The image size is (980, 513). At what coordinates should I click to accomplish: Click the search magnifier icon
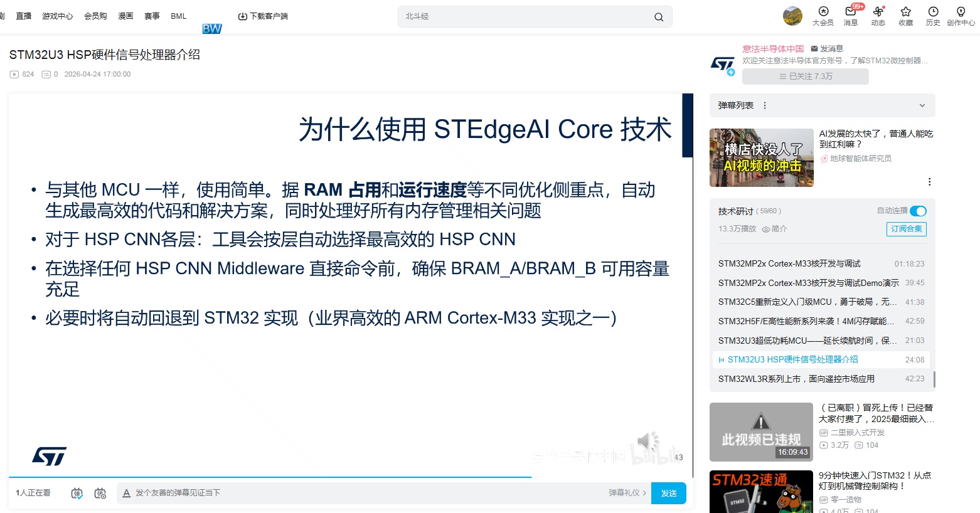659,17
